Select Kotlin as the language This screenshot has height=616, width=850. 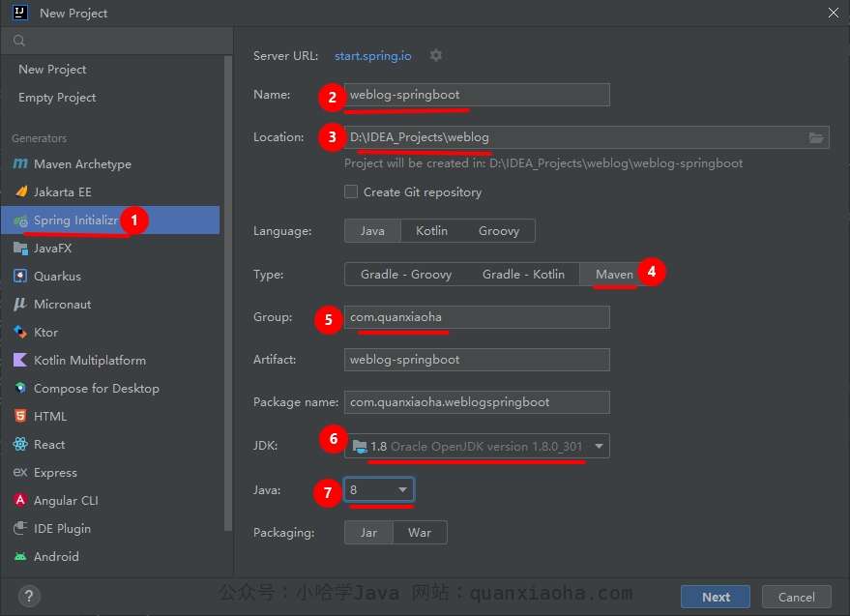click(431, 231)
